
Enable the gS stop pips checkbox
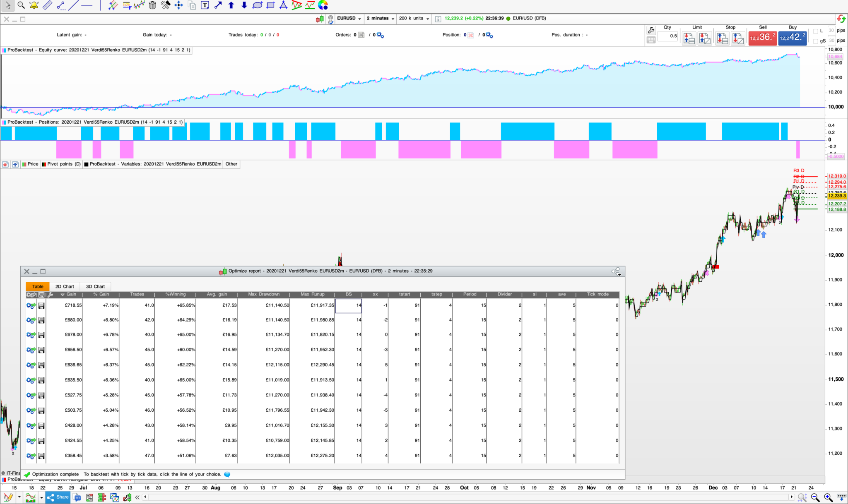pyautogui.click(x=815, y=41)
